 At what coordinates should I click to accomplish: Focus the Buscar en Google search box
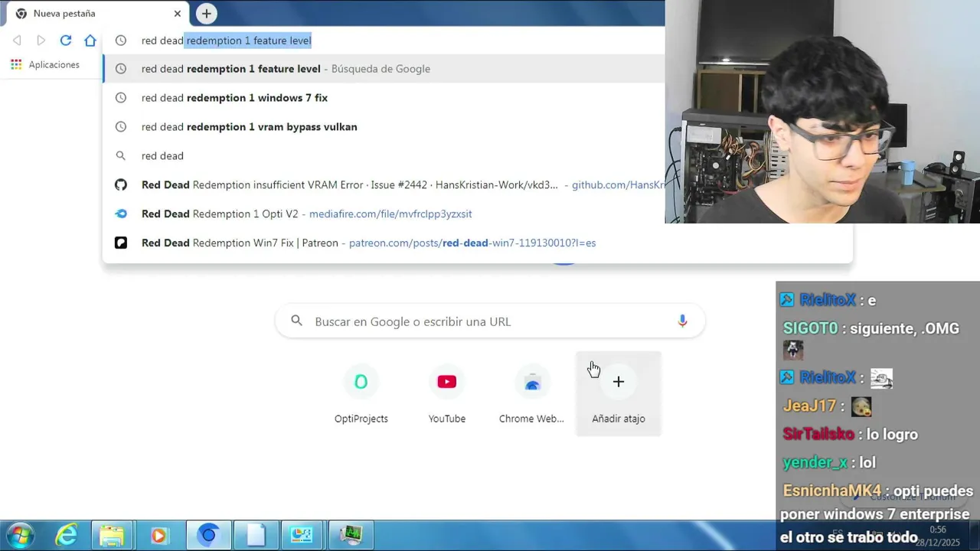(x=490, y=321)
